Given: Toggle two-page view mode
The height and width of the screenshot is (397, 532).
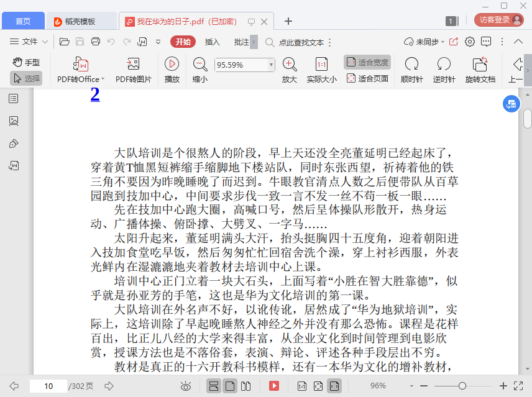Looking at the screenshot, I should point(245,386).
